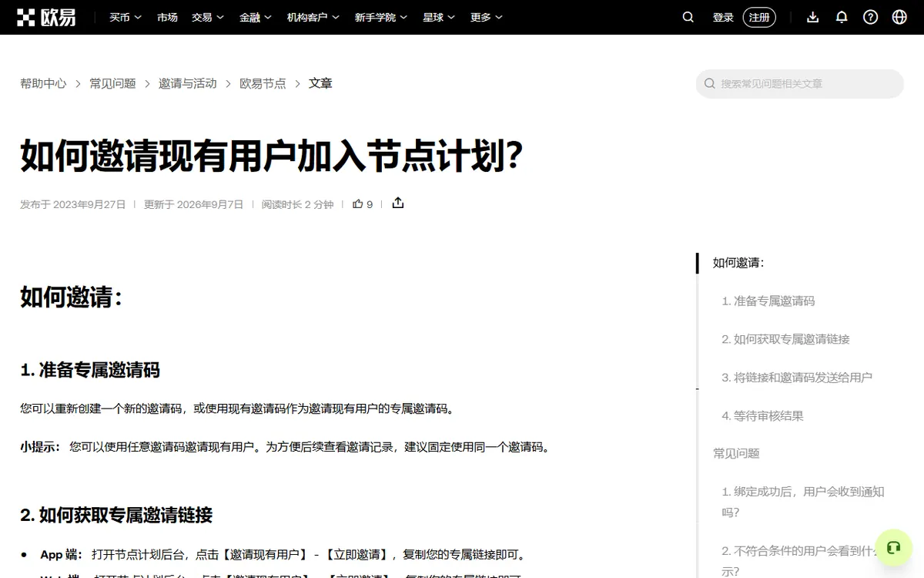The image size is (924, 578).
Task: Click the heading 1. 准备专属邀请码 in article
Action: pyautogui.click(x=90, y=370)
